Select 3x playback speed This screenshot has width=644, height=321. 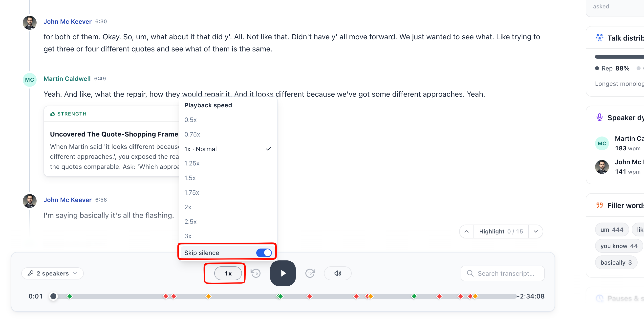coord(228,236)
